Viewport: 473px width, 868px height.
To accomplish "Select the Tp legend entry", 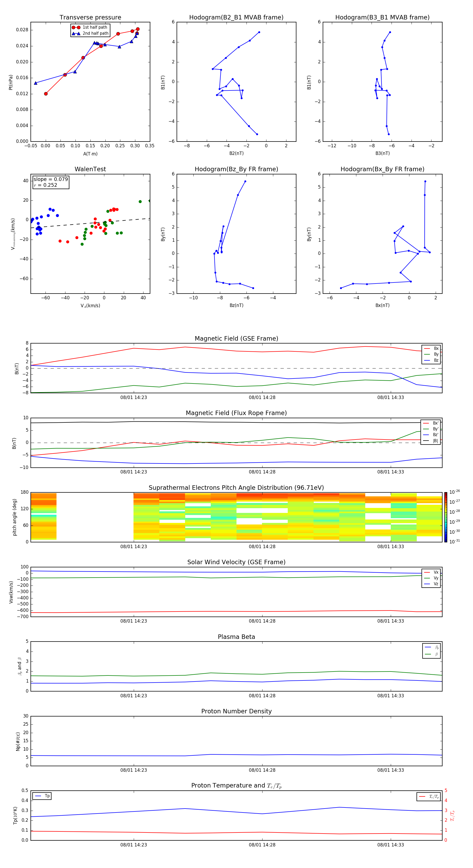I will click(x=42, y=796).
